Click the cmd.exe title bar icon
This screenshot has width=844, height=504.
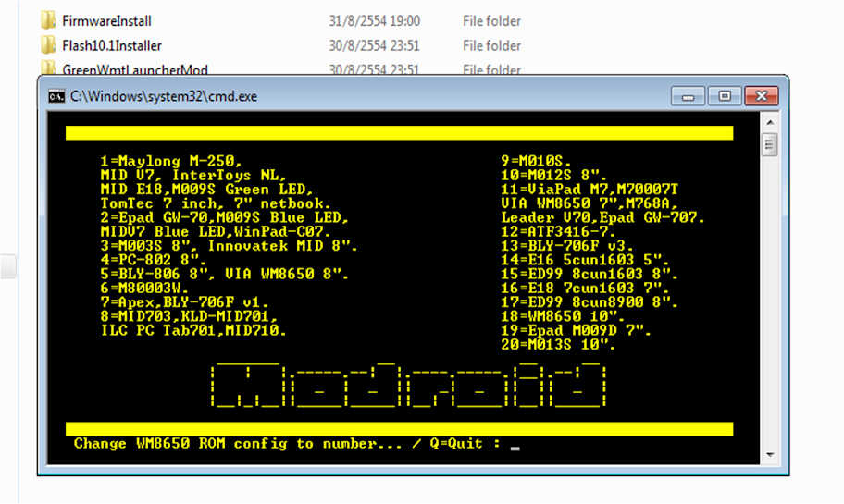click(x=56, y=96)
